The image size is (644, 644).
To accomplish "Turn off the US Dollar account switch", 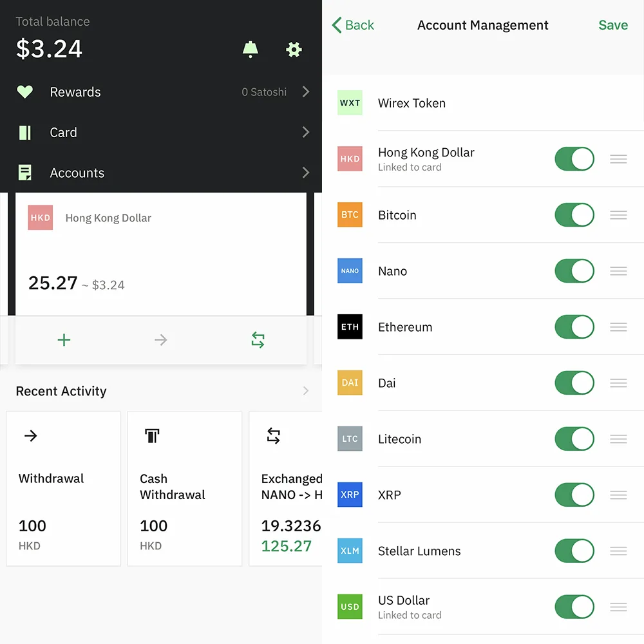I will click(x=574, y=607).
